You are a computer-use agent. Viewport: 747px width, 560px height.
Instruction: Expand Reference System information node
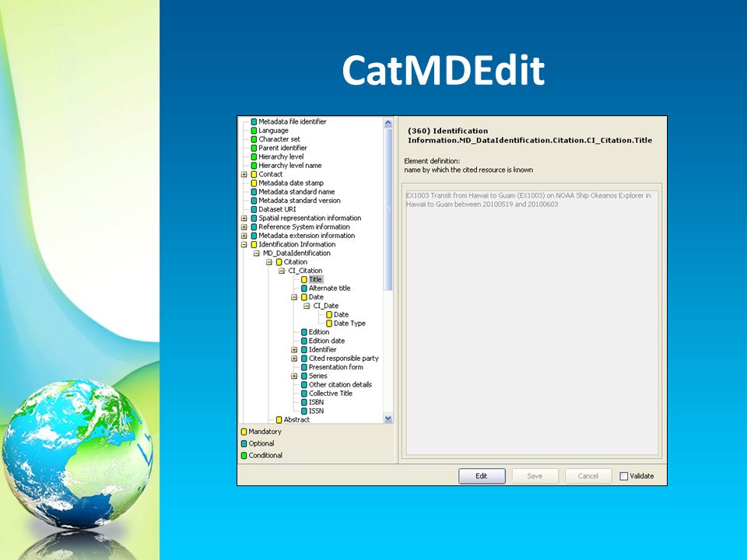click(244, 227)
